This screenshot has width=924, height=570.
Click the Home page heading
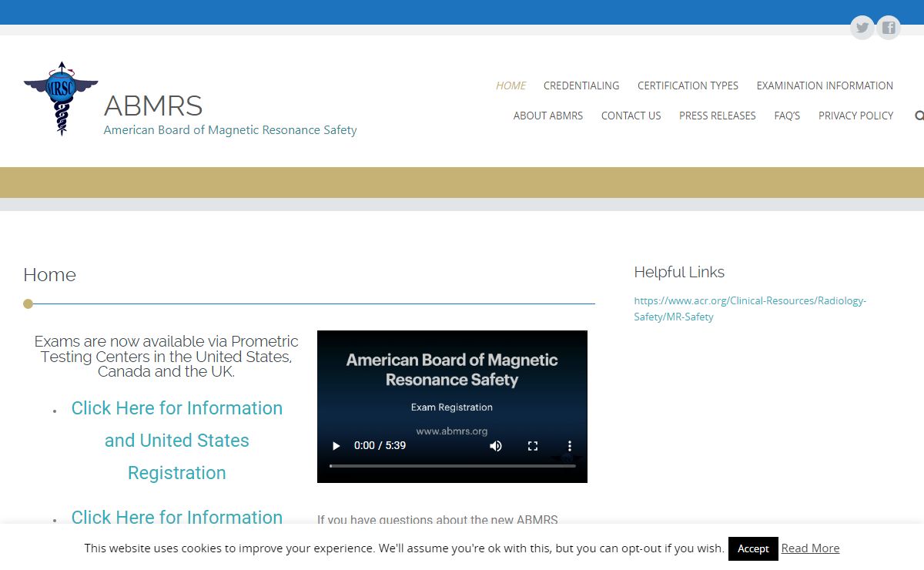pyautogui.click(x=49, y=275)
